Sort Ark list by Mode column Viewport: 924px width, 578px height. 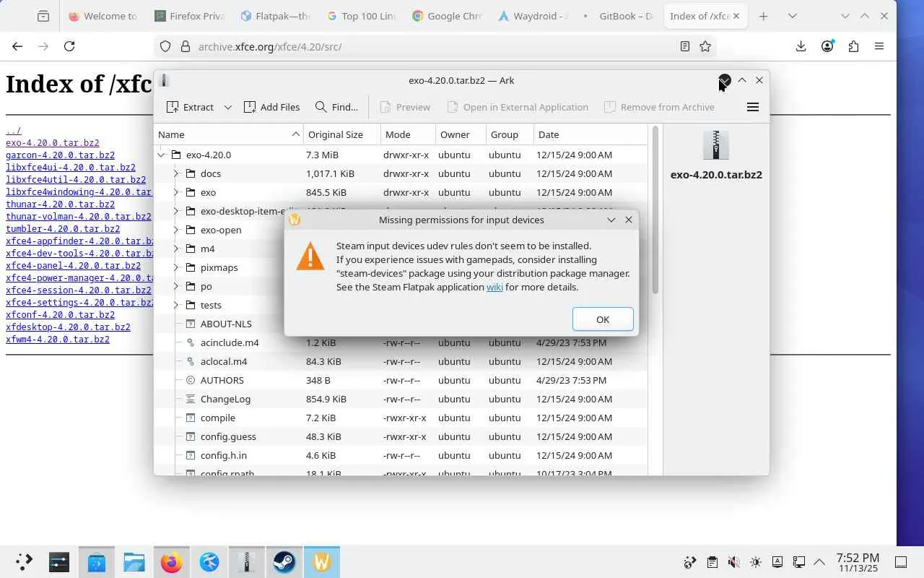tap(408, 134)
